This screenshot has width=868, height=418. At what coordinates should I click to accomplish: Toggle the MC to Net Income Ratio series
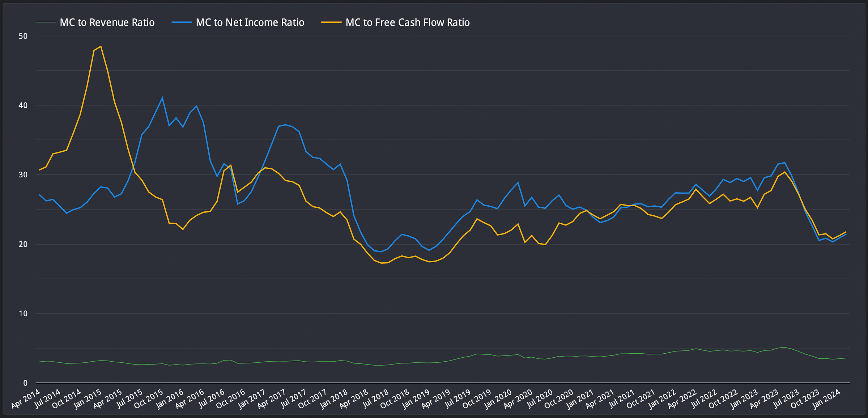pyautogui.click(x=250, y=23)
